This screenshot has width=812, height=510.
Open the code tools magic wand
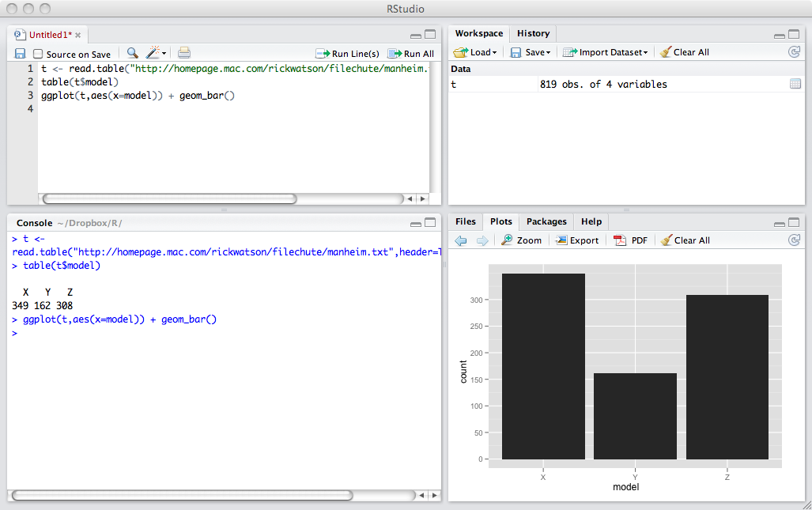click(x=155, y=53)
